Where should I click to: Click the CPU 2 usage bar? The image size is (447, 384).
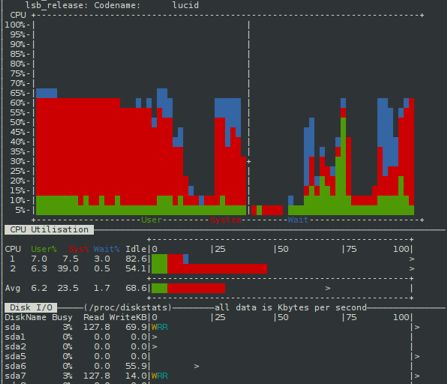209,269
